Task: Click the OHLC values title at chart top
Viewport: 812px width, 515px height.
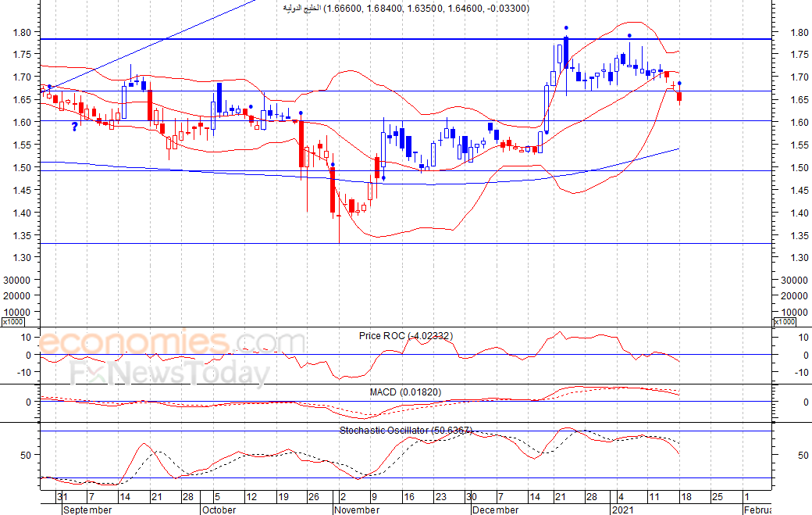Action: click(407, 9)
